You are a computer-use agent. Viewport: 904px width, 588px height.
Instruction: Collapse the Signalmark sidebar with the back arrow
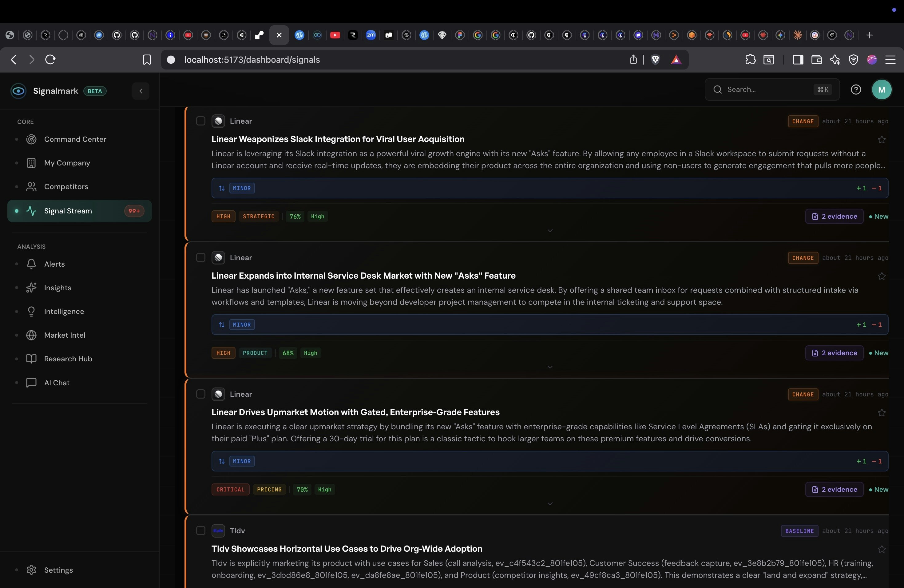[140, 91]
